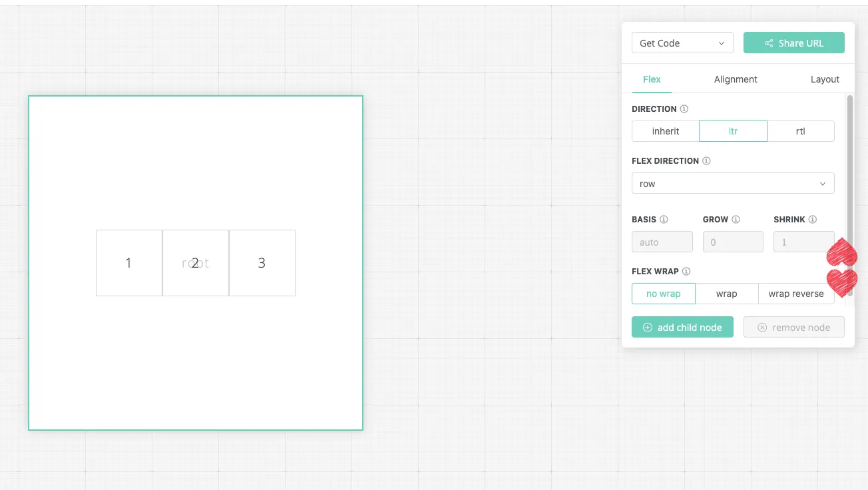Click the info icon beside FLEX WRAP
This screenshot has height=490, width=868.
686,272
